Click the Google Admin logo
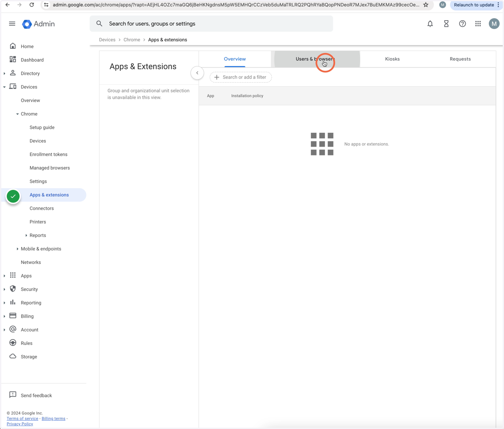The width and height of the screenshot is (504, 429). click(39, 24)
